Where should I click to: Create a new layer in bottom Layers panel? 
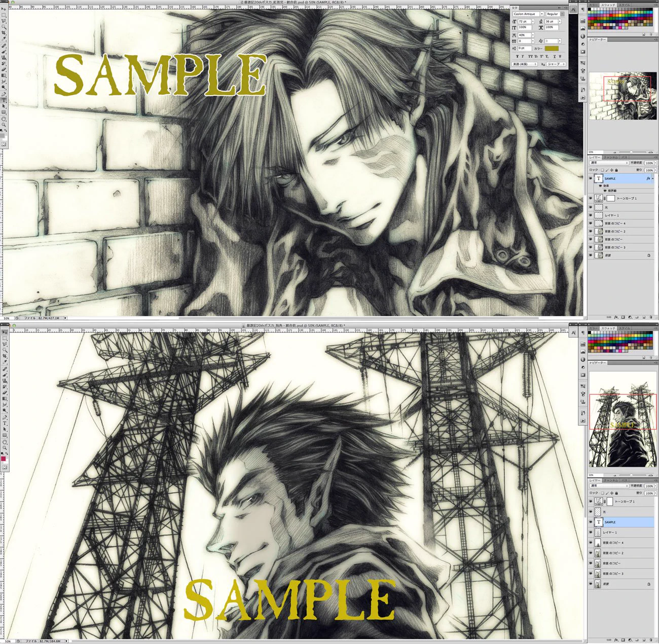pos(643,640)
